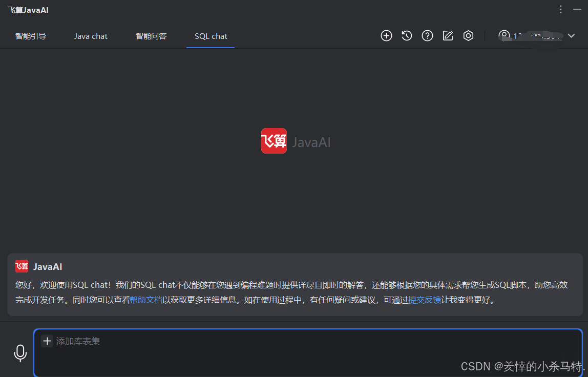Select the SQL chat tab

[x=211, y=36]
